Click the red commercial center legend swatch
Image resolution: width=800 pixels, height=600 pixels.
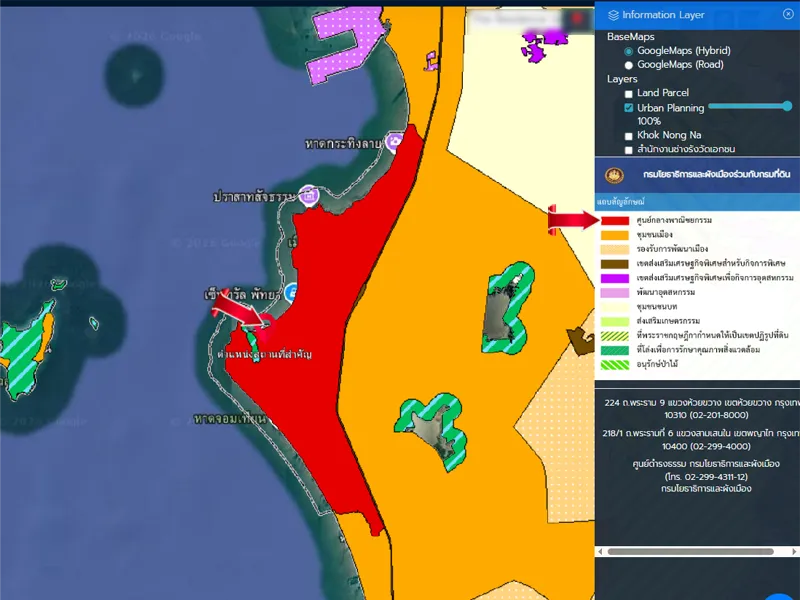[614, 220]
